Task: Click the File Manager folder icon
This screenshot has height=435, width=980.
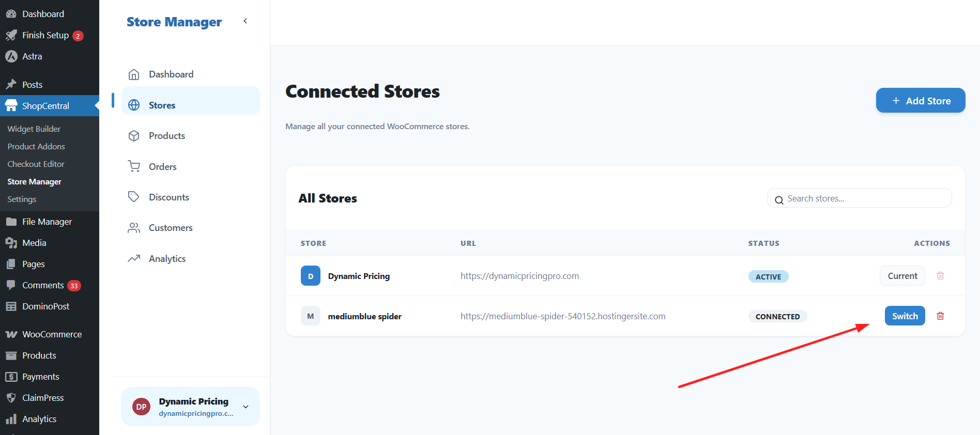Action: pyautogui.click(x=11, y=222)
